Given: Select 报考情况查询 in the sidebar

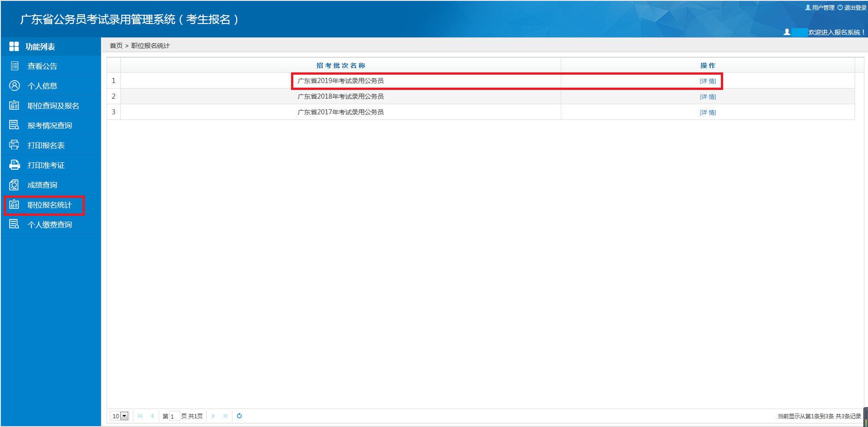Looking at the screenshot, I should [x=51, y=125].
